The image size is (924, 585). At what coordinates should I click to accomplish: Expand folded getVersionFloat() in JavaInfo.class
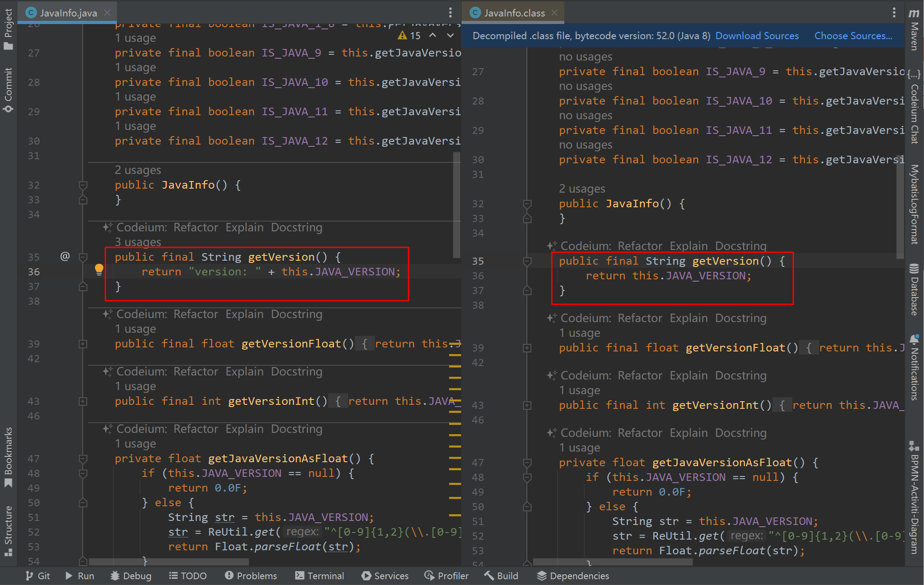[527, 348]
